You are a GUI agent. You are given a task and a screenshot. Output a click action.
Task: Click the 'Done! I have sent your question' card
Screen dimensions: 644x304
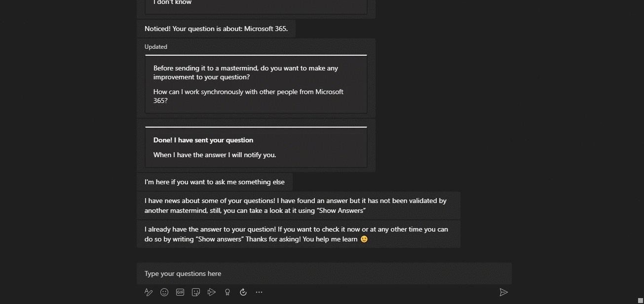click(x=256, y=147)
